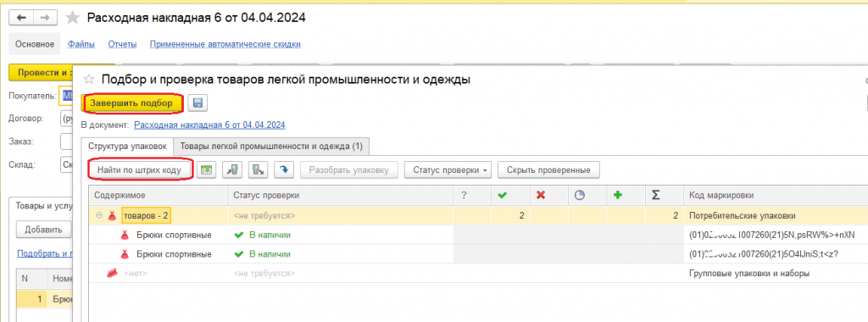Viewport: 868px width, 322px height.
Task: Click the clock (deferred) column header
Action: tap(587, 195)
